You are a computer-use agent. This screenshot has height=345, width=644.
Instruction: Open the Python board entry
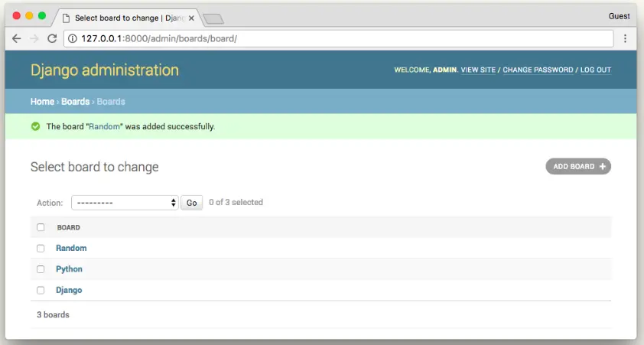coord(69,269)
